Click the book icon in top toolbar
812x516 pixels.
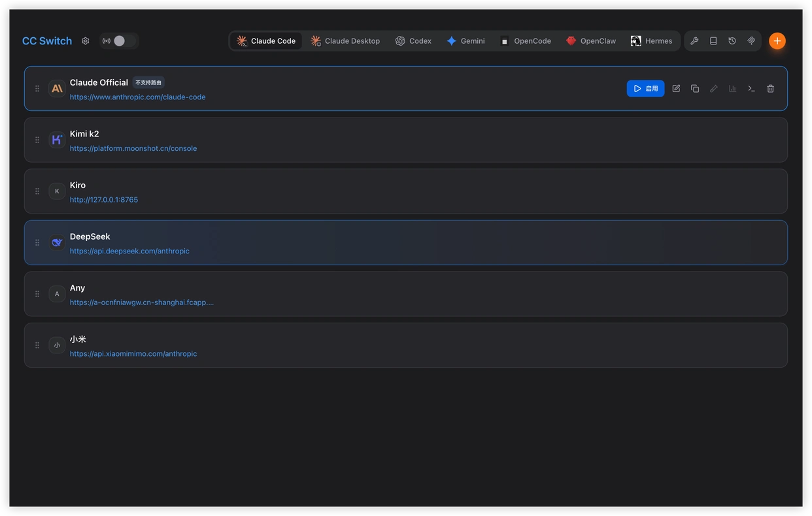coord(713,40)
